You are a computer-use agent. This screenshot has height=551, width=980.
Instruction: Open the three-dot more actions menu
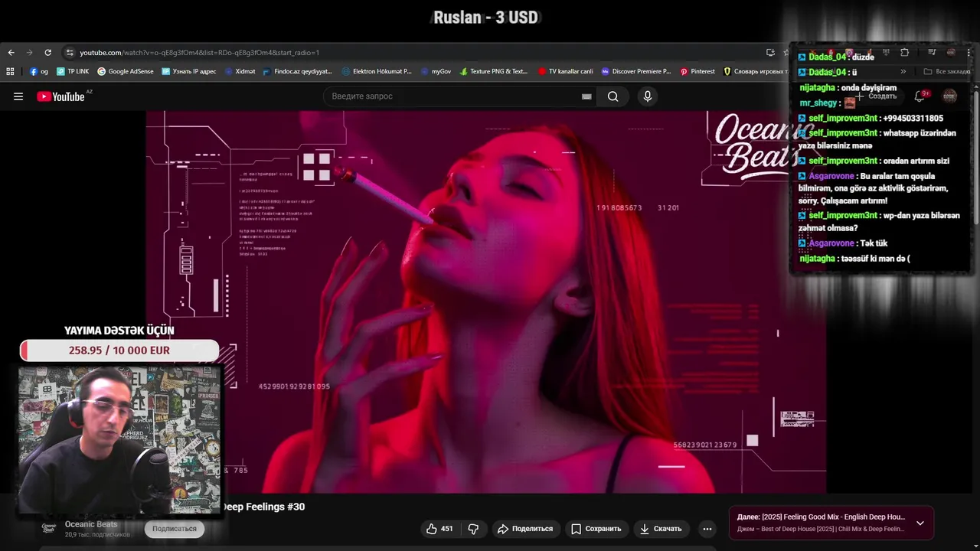(707, 529)
